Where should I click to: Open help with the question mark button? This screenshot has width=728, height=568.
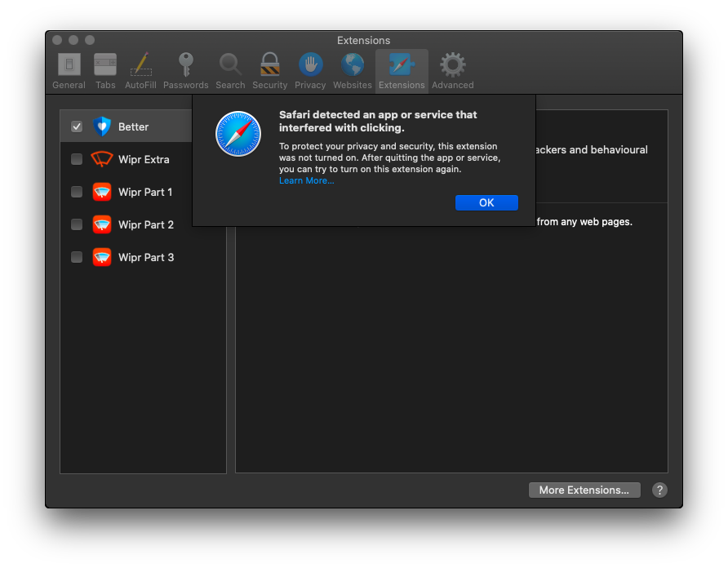pyautogui.click(x=659, y=490)
